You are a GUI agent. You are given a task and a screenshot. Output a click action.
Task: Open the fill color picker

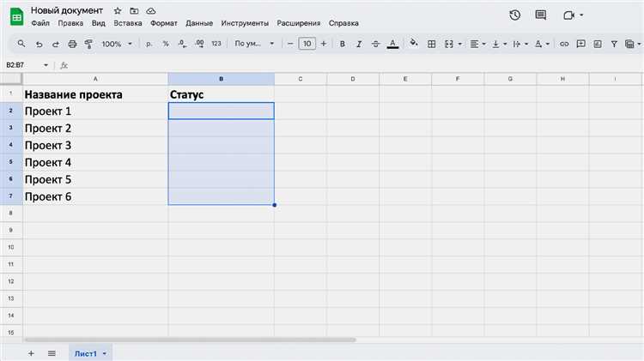(414, 43)
